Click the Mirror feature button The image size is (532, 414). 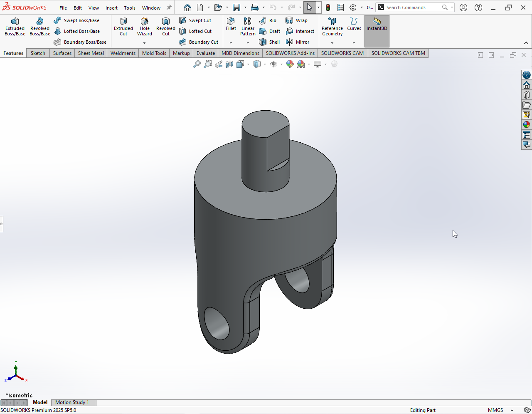[x=298, y=42]
